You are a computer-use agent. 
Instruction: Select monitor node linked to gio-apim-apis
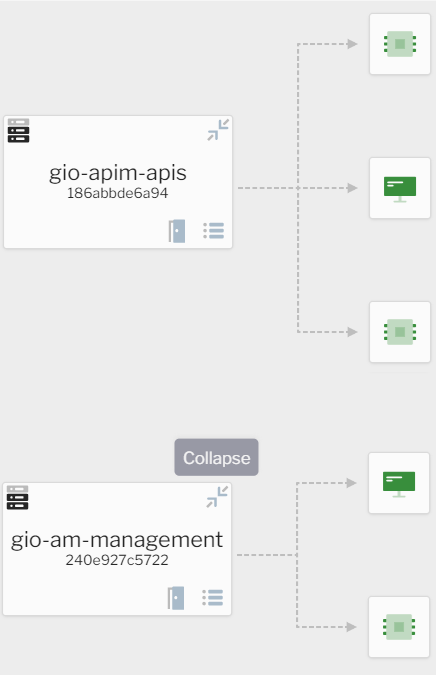pyautogui.click(x=400, y=188)
